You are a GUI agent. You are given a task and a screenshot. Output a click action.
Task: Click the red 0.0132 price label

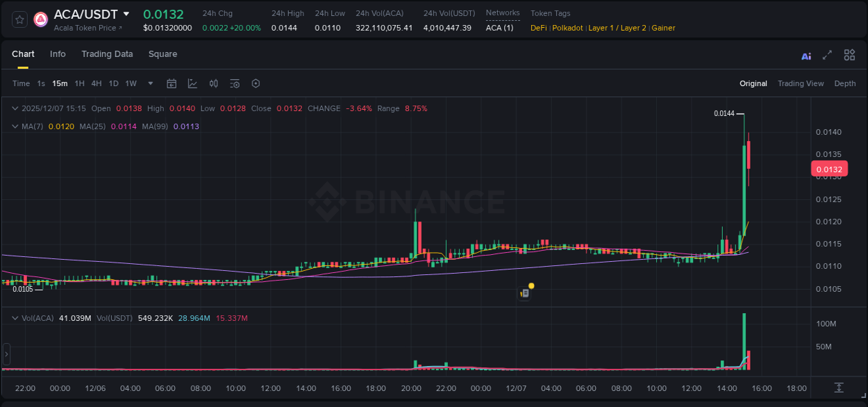(829, 169)
